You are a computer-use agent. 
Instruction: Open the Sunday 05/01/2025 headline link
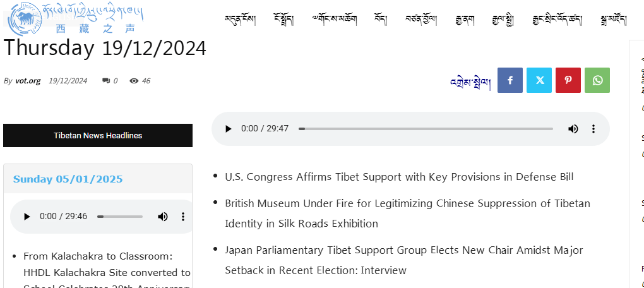point(68,179)
